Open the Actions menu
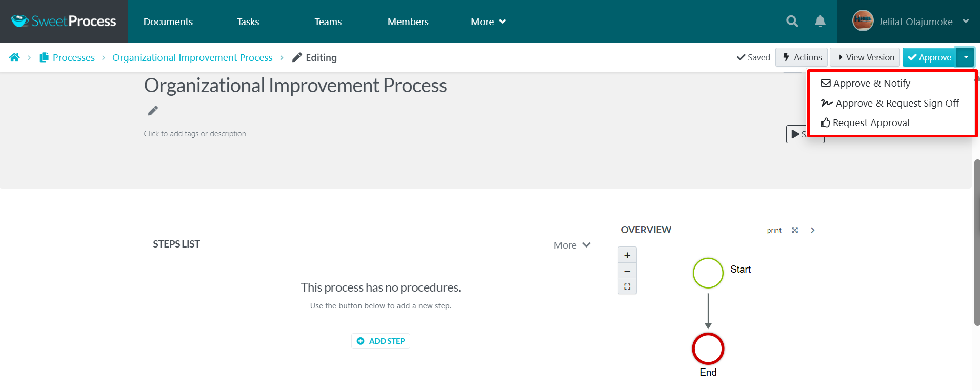 tap(802, 57)
